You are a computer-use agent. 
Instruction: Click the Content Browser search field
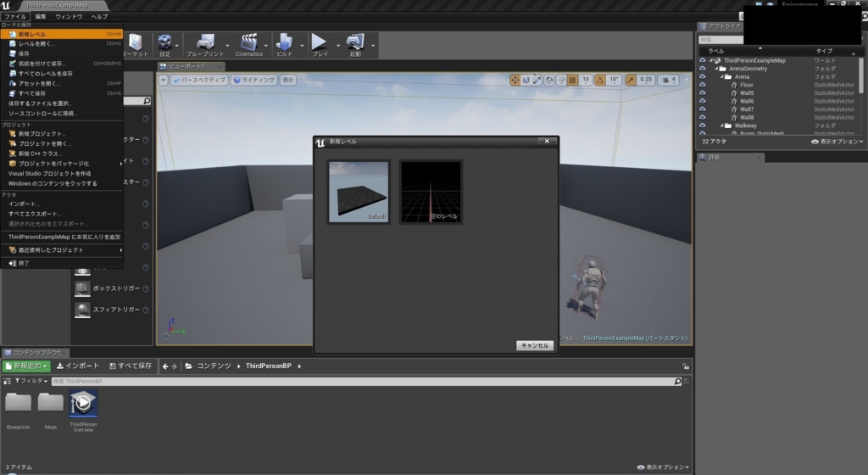point(362,382)
